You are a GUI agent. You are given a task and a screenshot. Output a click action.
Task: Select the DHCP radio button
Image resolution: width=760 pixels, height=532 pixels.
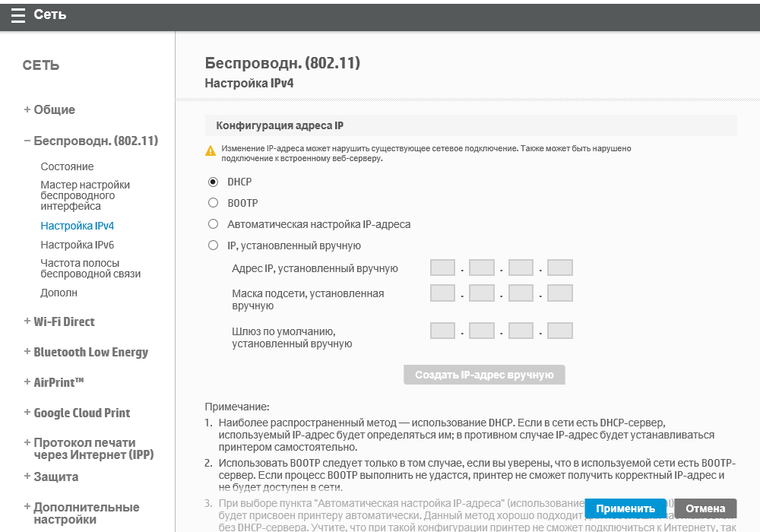[213, 182]
